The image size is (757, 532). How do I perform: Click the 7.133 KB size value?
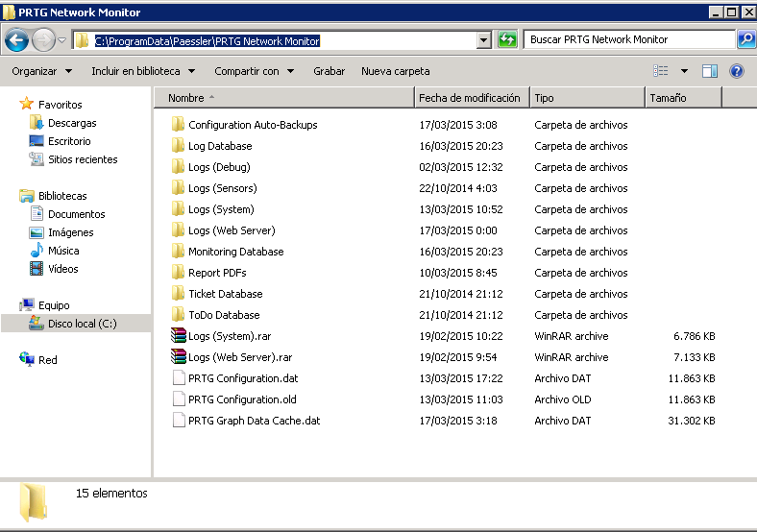click(695, 357)
